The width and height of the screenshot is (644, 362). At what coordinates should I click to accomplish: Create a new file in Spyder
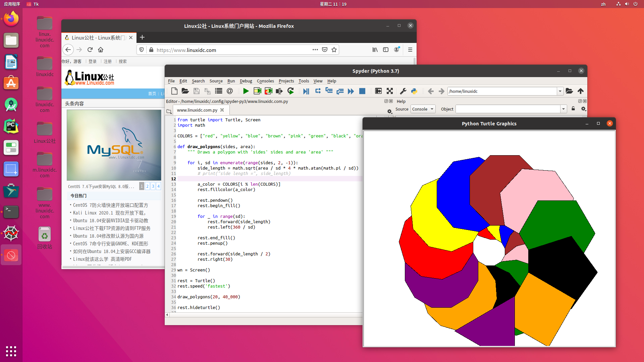(x=174, y=91)
